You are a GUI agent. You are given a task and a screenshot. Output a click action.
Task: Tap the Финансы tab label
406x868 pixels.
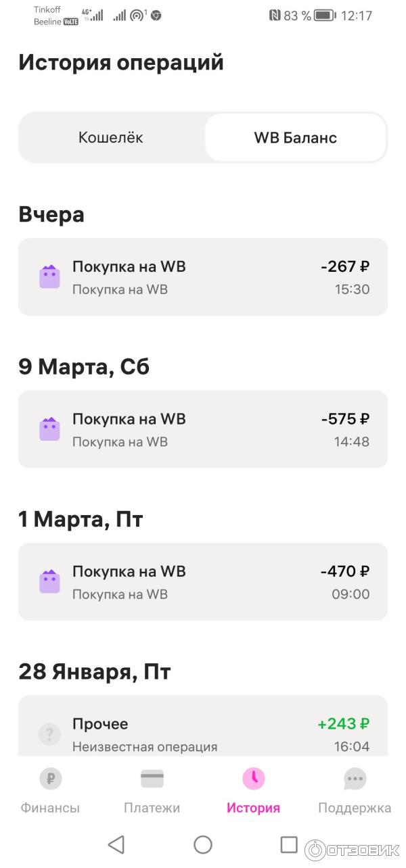click(x=50, y=808)
